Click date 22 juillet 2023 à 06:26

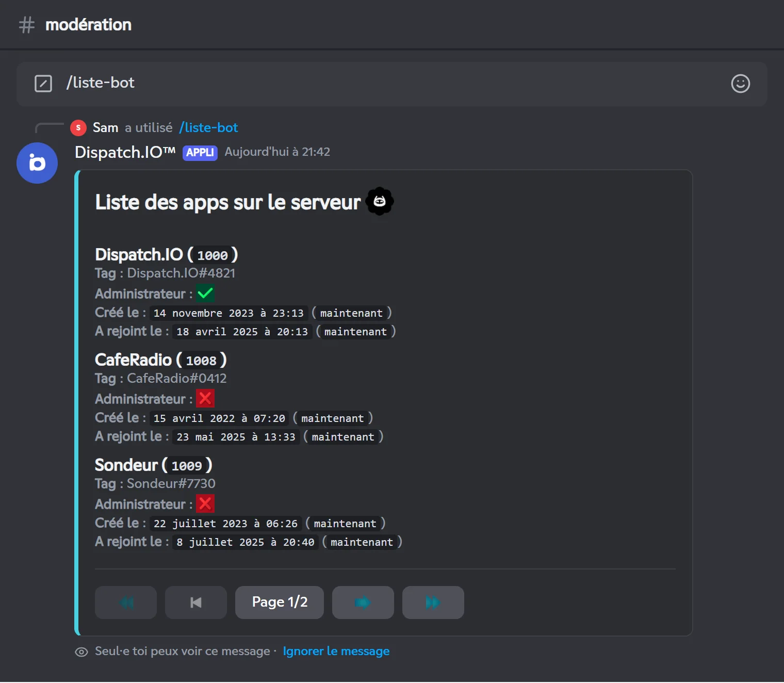pos(225,524)
